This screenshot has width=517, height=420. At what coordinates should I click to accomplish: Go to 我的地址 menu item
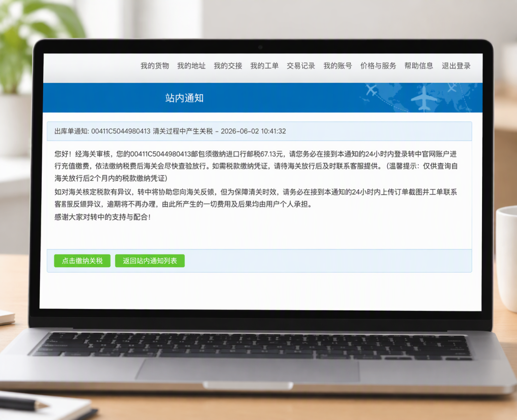(x=191, y=66)
